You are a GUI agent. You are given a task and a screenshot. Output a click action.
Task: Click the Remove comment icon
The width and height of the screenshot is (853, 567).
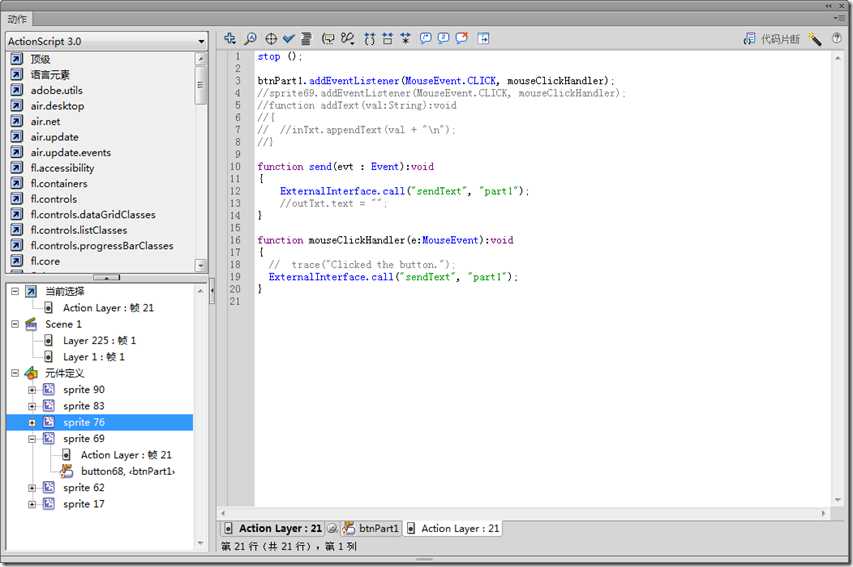(x=462, y=38)
